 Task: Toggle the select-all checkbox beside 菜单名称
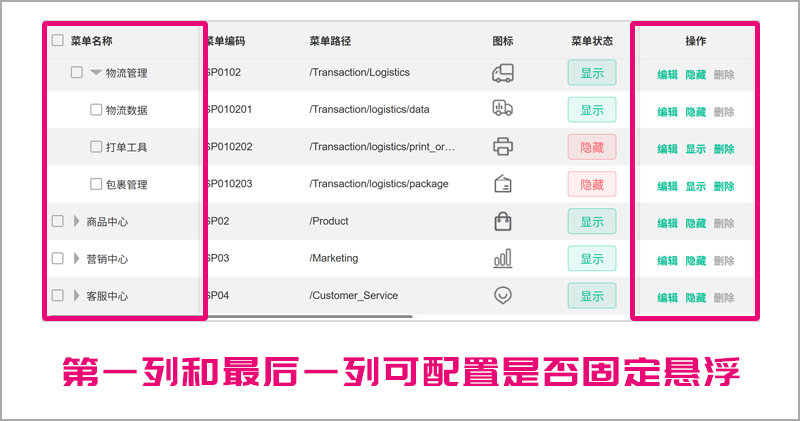(58, 40)
